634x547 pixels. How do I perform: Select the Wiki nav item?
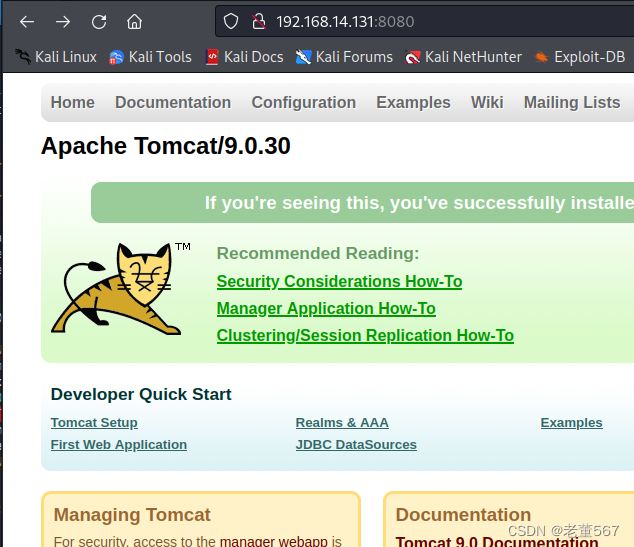(x=487, y=103)
